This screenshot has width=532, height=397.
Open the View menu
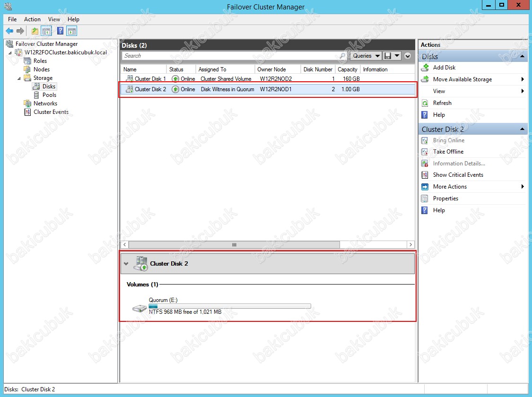click(x=54, y=19)
